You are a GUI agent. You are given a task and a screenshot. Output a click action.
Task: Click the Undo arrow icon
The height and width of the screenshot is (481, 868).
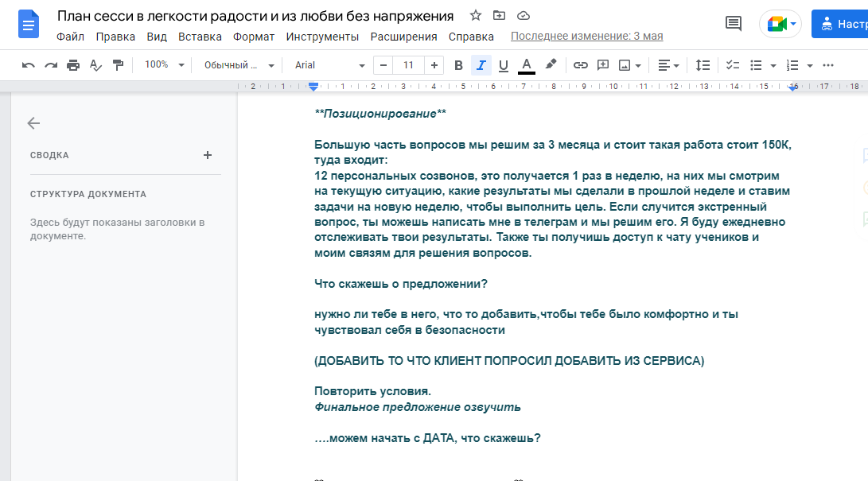pyautogui.click(x=29, y=65)
